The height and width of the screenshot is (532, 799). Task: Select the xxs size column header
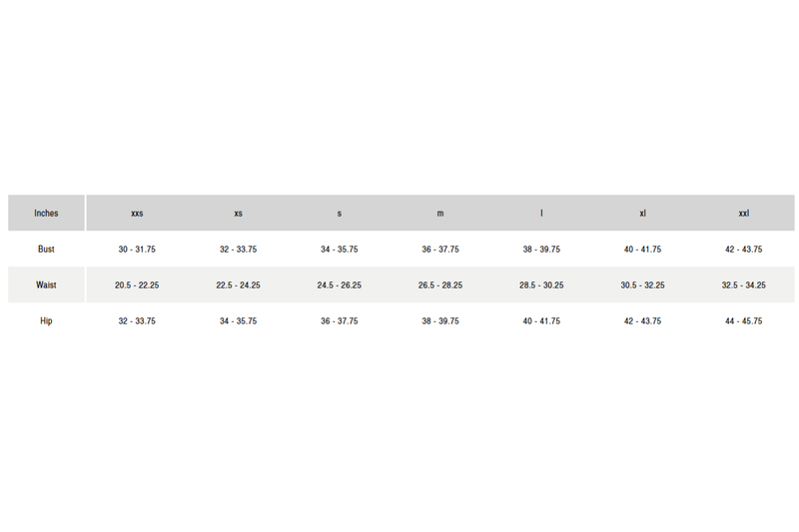(137, 214)
